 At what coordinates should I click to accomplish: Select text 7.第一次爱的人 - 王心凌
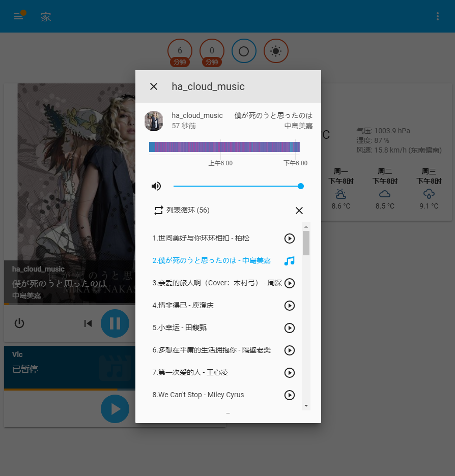190,372
